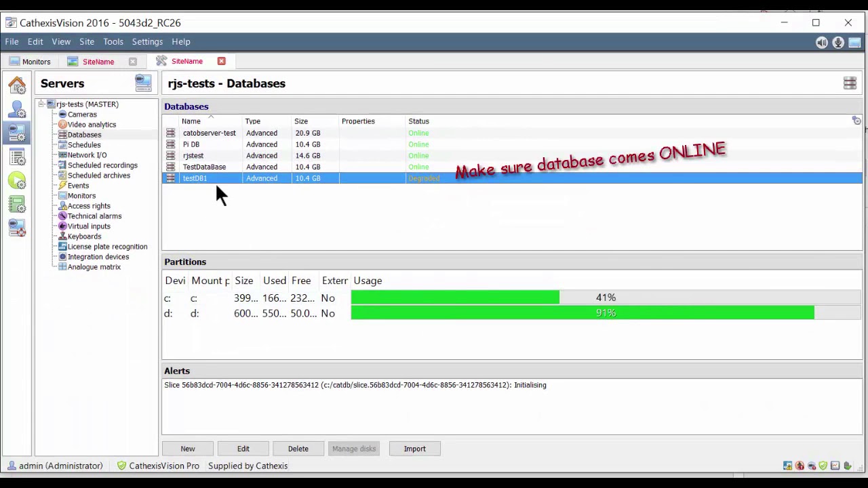The image size is (868, 488).
Task: Open the Edit menu
Action: tap(35, 42)
